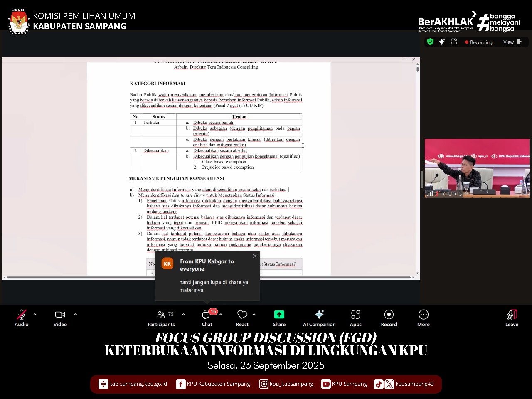Click the Recording status indicator
The height and width of the screenshot is (399, 532).
pyautogui.click(x=479, y=42)
